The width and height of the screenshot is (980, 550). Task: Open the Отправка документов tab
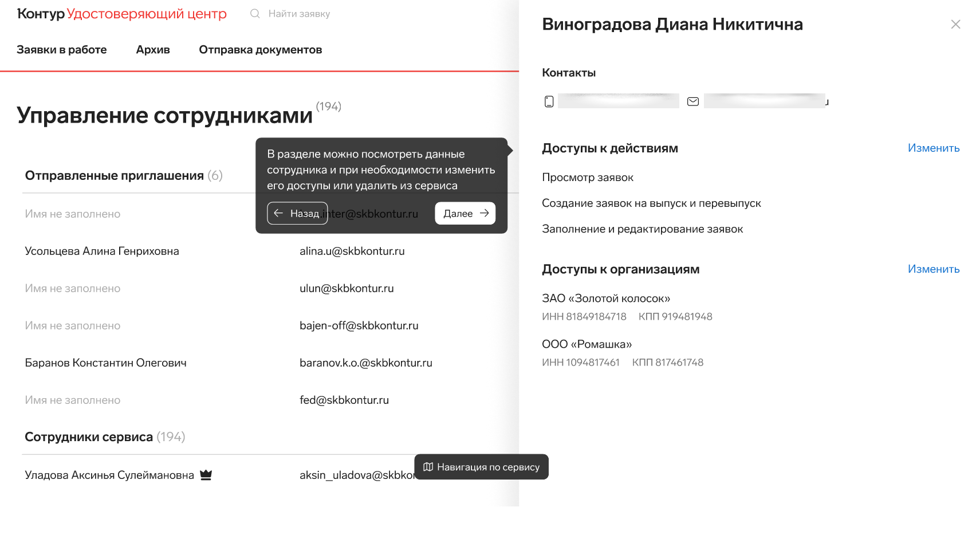(261, 50)
